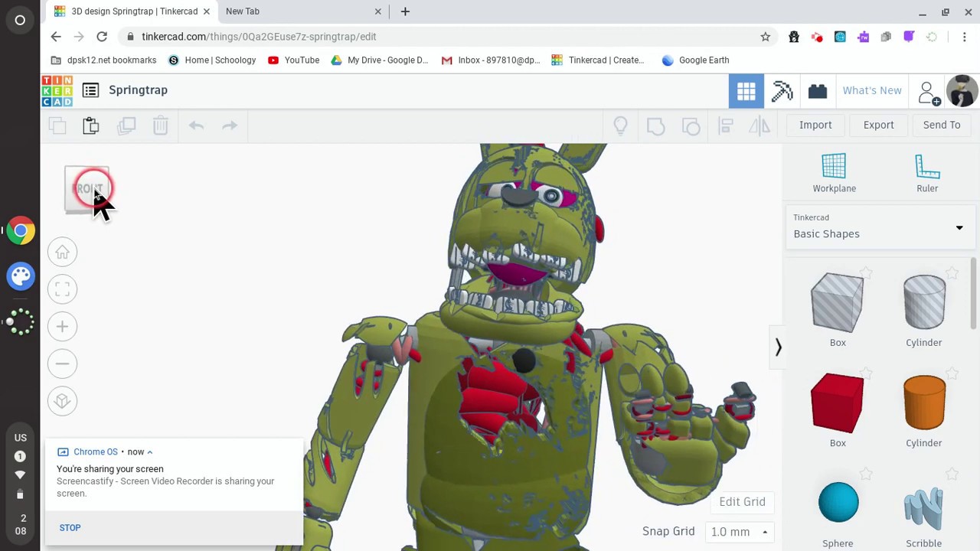Switch to 3D design grid view
The image size is (980, 551).
[746, 90]
